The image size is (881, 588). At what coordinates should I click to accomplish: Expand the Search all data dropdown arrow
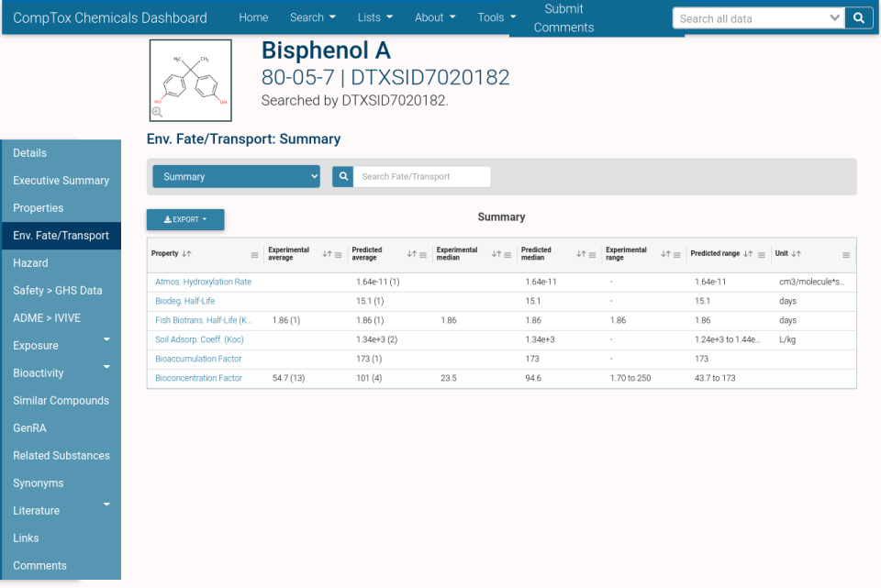pyautogui.click(x=834, y=18)
